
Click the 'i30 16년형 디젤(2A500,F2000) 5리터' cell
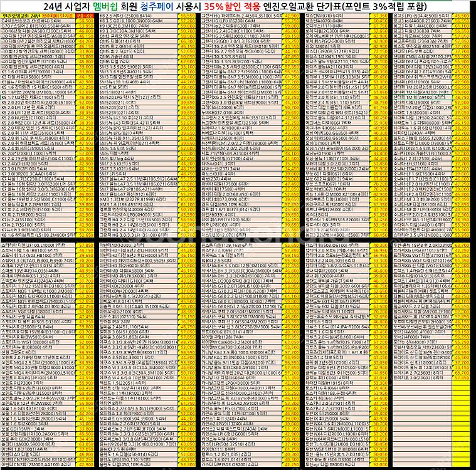38,31
